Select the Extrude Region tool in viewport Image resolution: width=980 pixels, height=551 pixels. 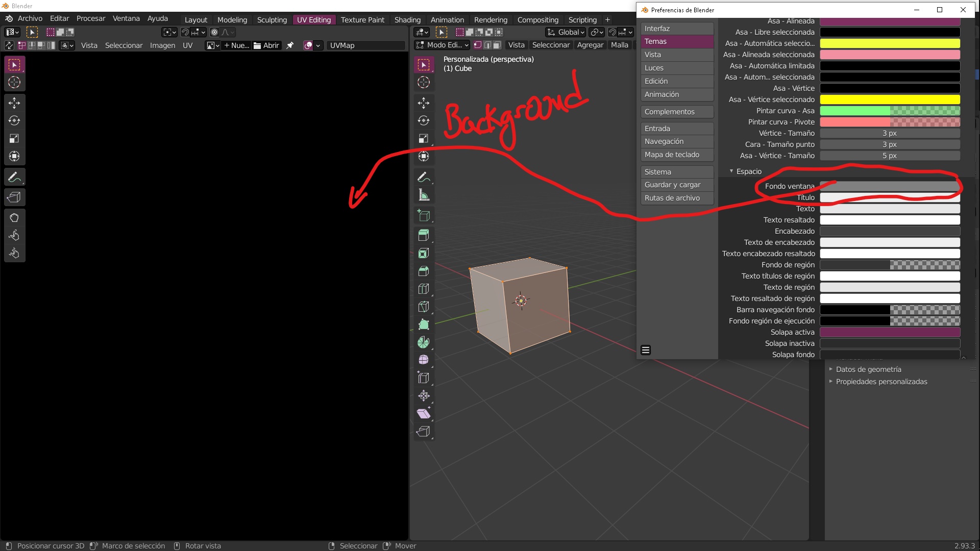click(x=424, y=235)
